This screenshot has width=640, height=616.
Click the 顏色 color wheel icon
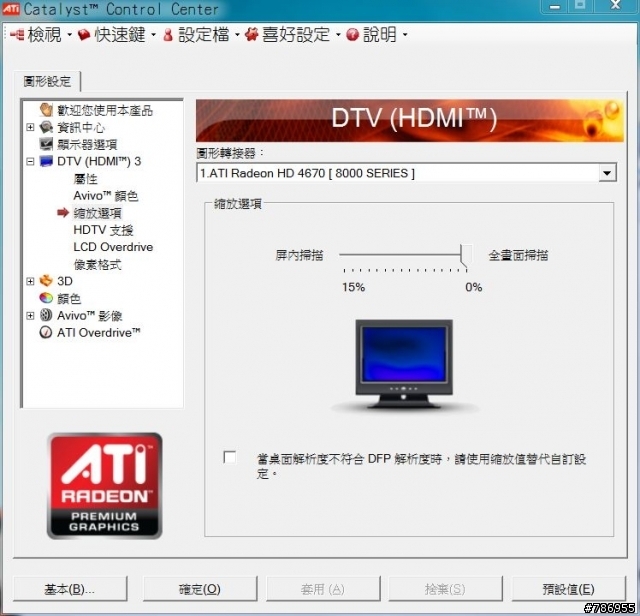46,298
